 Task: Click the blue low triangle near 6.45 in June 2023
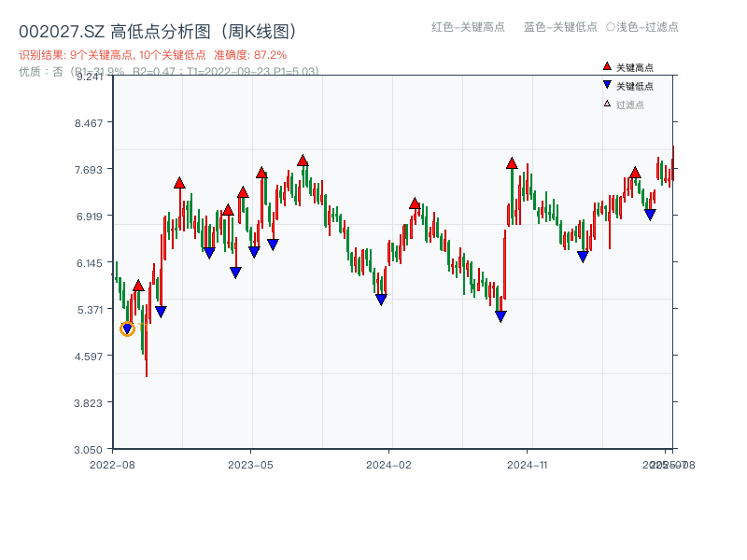pos(273,245)
